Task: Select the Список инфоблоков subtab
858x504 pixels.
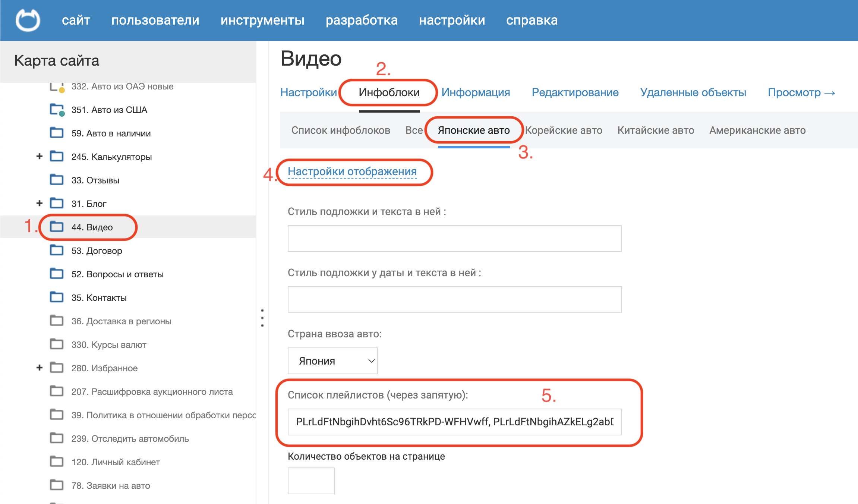Action: 341,130
